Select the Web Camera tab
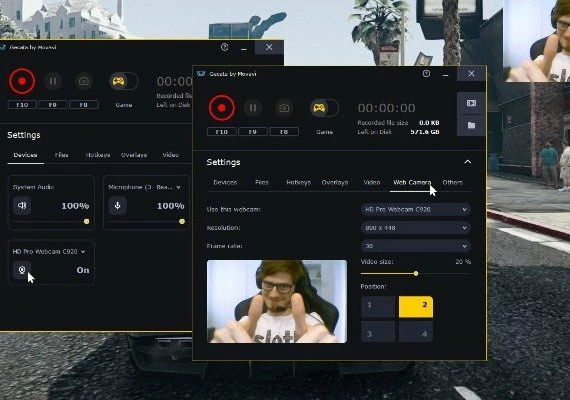This screenshot has width=570, height=400. pyautogui.click(x=412, y=183)
